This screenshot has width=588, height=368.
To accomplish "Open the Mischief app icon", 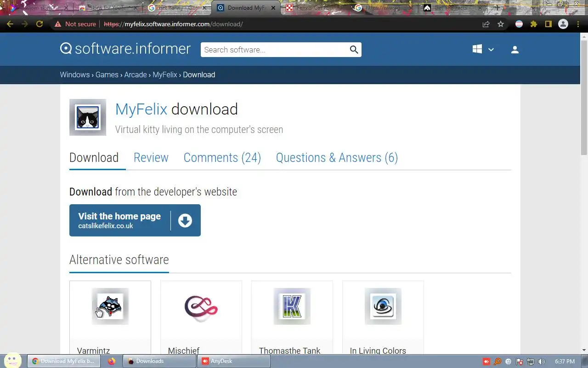I will 201,306.
